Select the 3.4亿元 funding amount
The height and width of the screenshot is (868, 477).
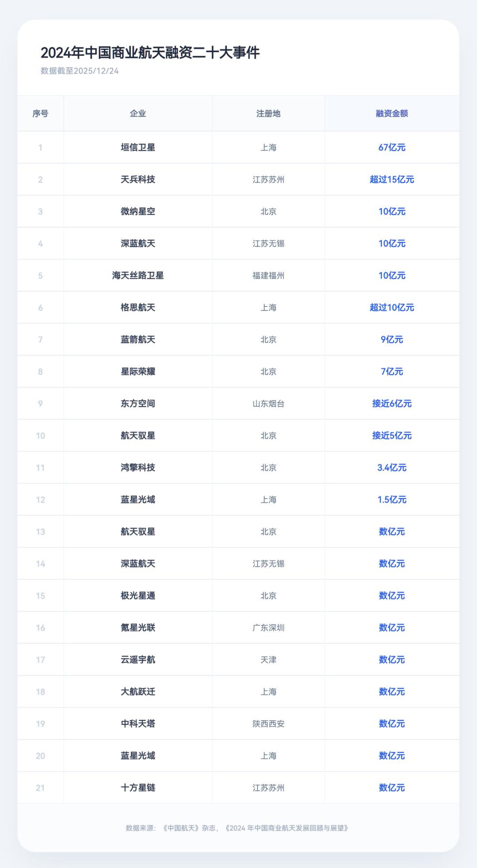pyautogui.click(x=392, y=468)
